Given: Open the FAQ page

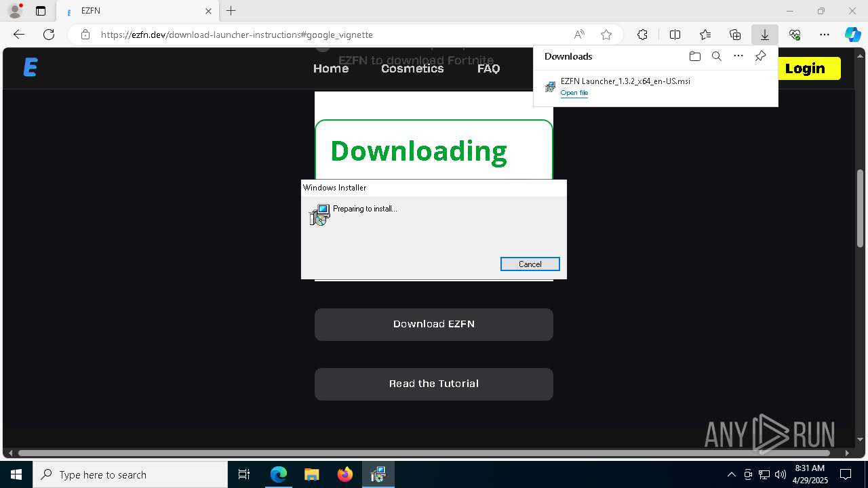Looking at the screenshot, I should [488, 68].
